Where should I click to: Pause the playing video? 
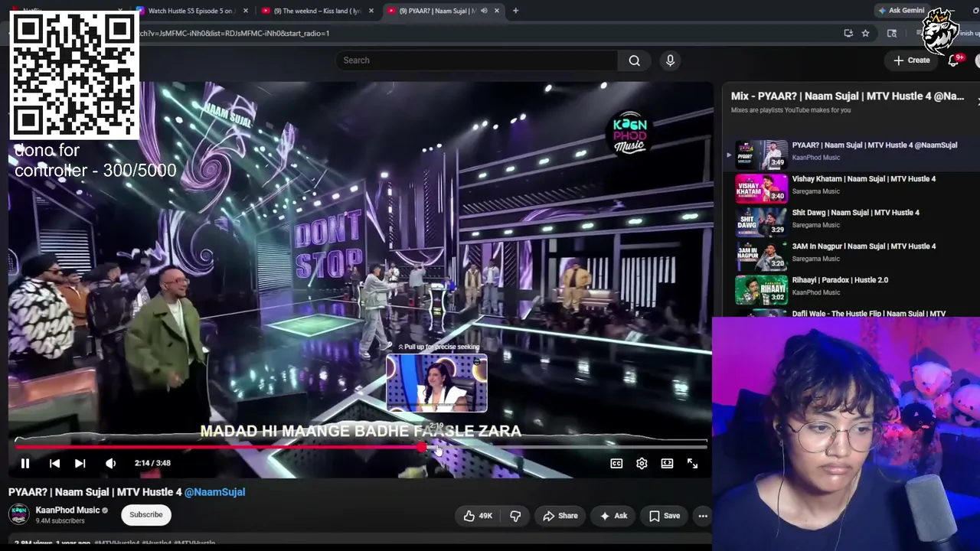coord(24,463)
